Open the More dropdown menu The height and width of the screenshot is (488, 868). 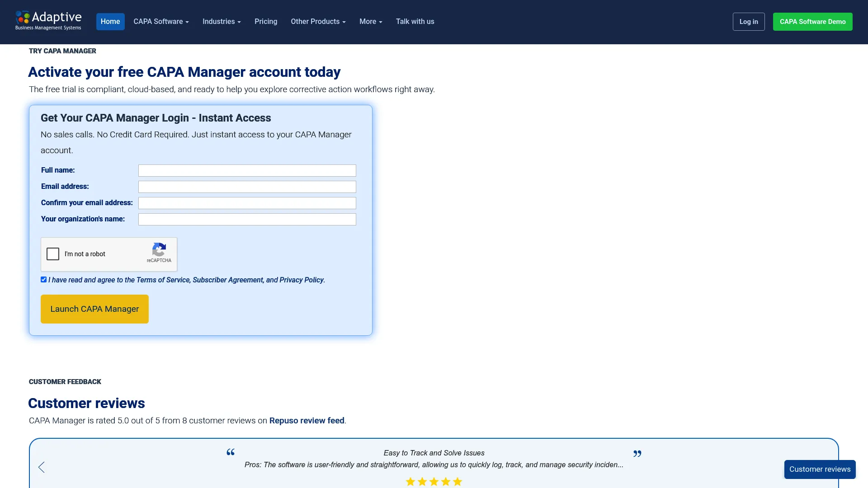tap(371, 22)
